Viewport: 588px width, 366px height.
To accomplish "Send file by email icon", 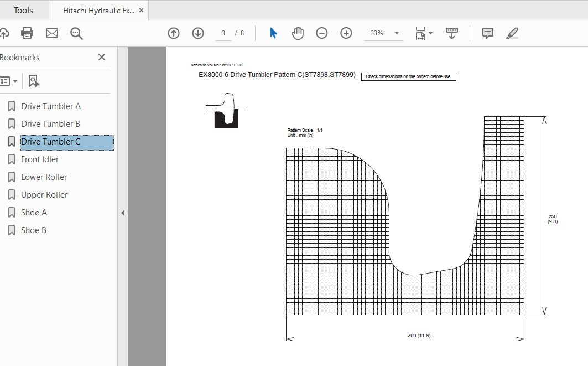I will pos(52,33).
